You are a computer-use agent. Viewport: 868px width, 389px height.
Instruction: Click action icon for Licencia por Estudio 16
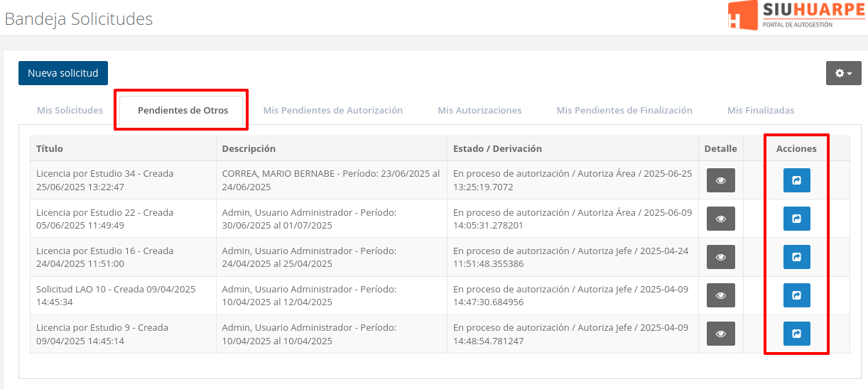(796, 257)
